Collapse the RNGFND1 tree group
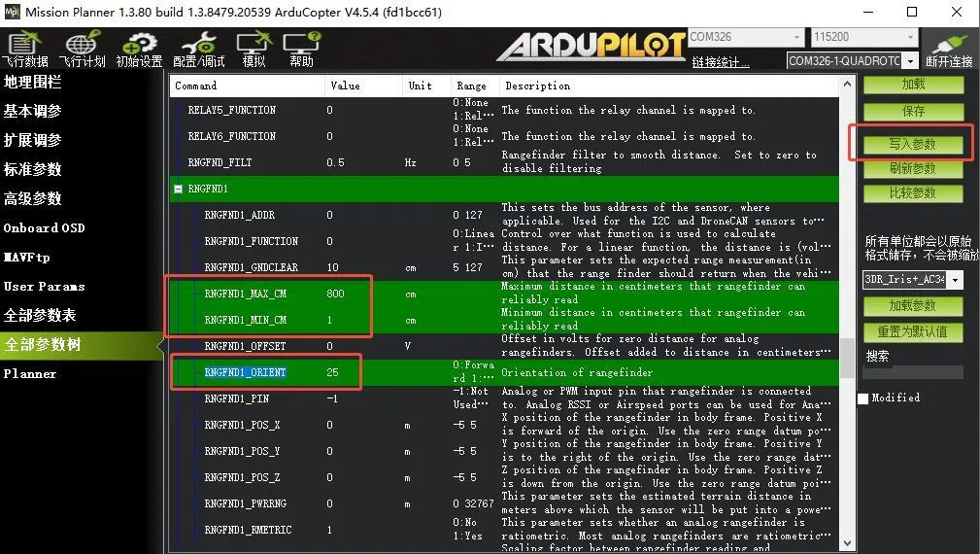The height and width of the screenshot is (554, 980). point(178,189)
